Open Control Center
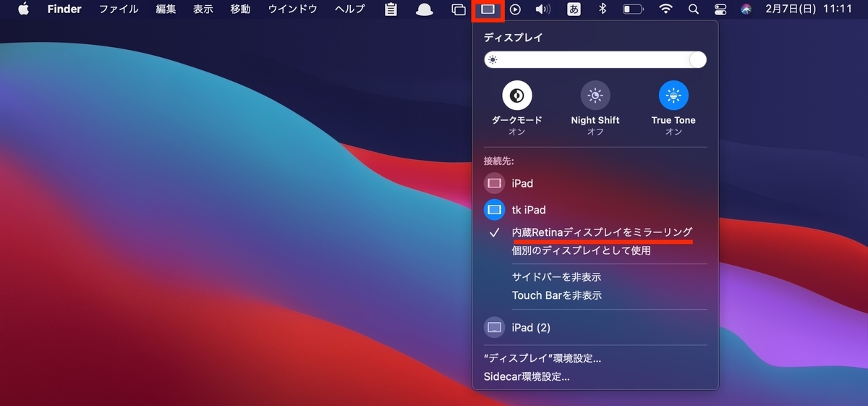The height and width of the screenshot is (406, 868). pyautogui.click(x=720, y=9)
